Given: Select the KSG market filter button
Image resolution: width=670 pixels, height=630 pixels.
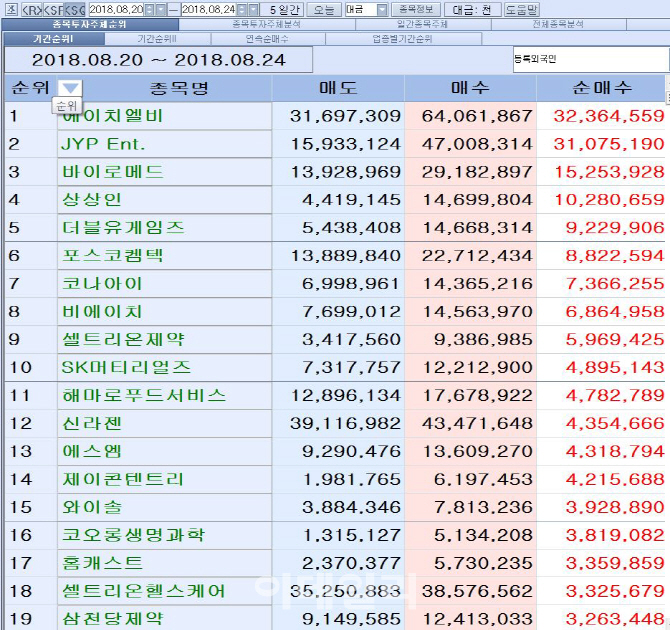Looking at the screenshot, I should tap(74, 9).
